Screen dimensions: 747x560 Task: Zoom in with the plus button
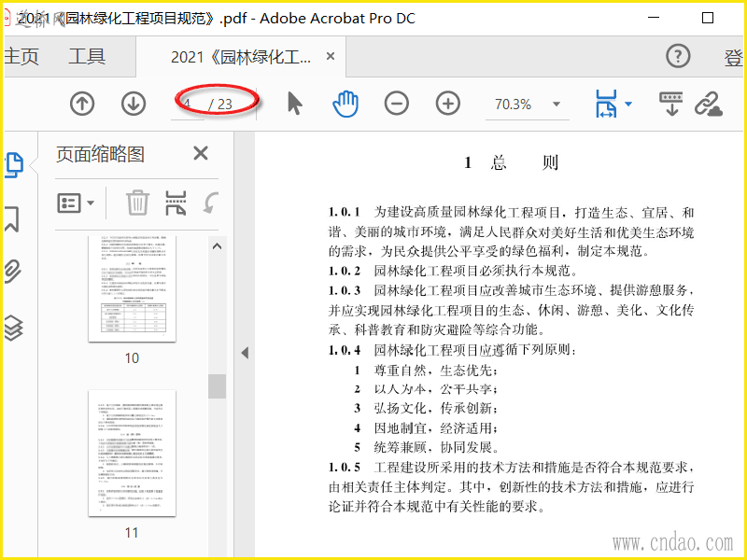click(x=448, y=104)
